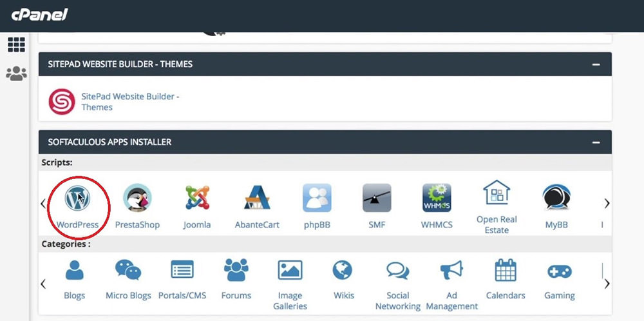Show previous categories with left arrow
Screen dimensions: 644x321
click(x=43, y=284)
